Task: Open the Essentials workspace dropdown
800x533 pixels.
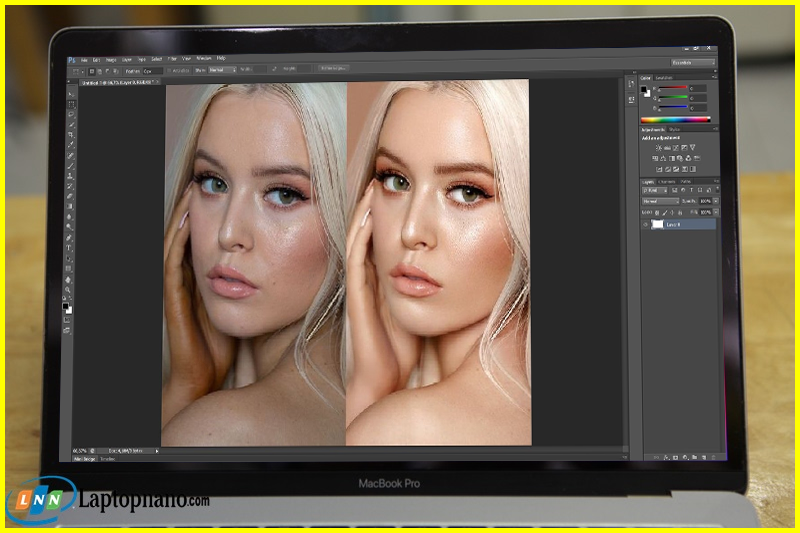Action: click(693, 62)
